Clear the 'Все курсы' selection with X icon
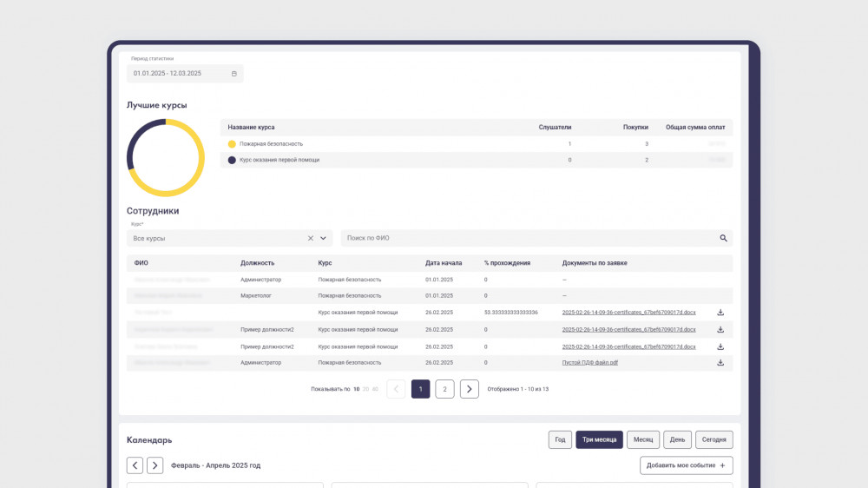This screenshot has width=868, height=488. point(311,238)
